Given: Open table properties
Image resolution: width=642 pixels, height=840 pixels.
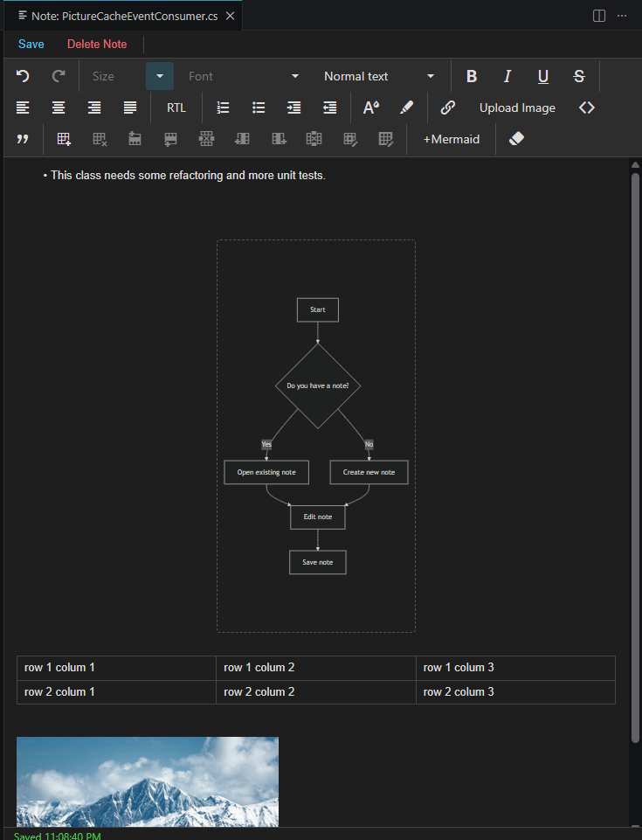Looking at the screenshot, I should (385, 139).
